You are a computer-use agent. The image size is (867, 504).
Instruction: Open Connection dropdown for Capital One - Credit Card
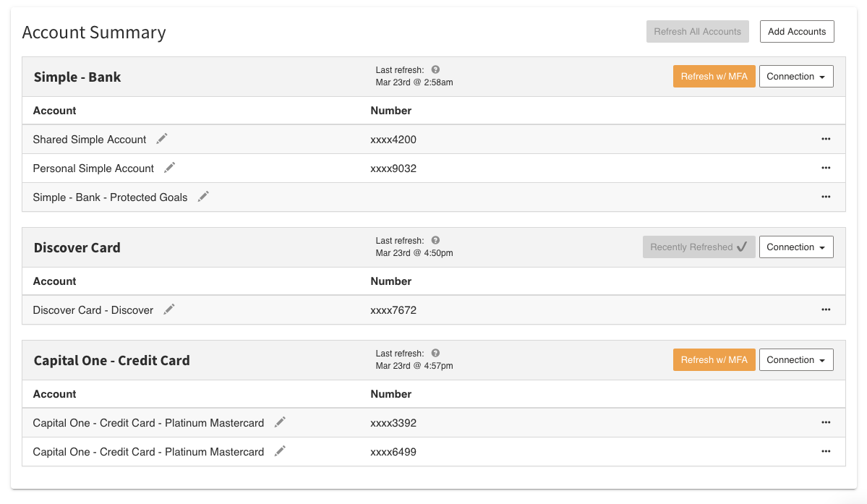(795, 360)
